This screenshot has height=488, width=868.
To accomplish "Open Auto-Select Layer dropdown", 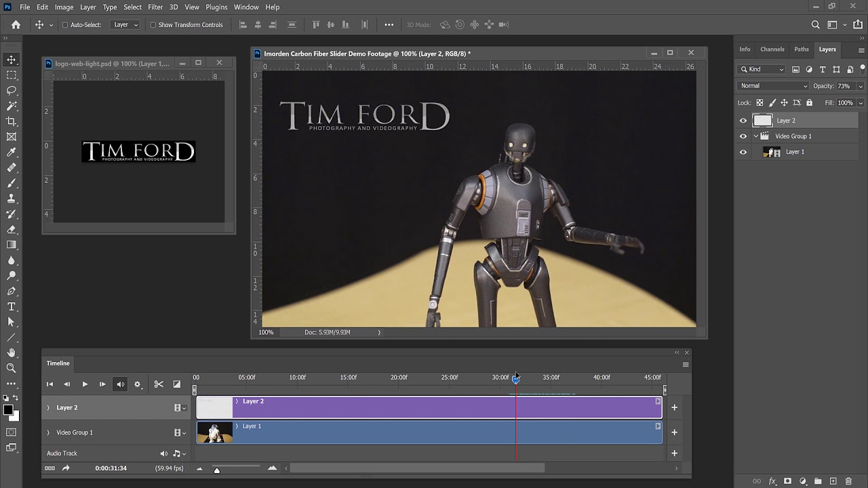I will tap(125, 25).
